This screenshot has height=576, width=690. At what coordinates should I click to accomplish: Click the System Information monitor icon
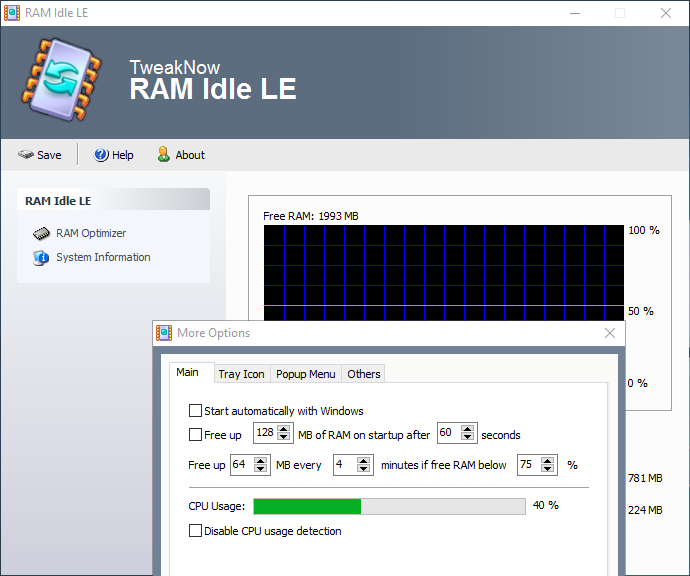(x=41, y=257)
